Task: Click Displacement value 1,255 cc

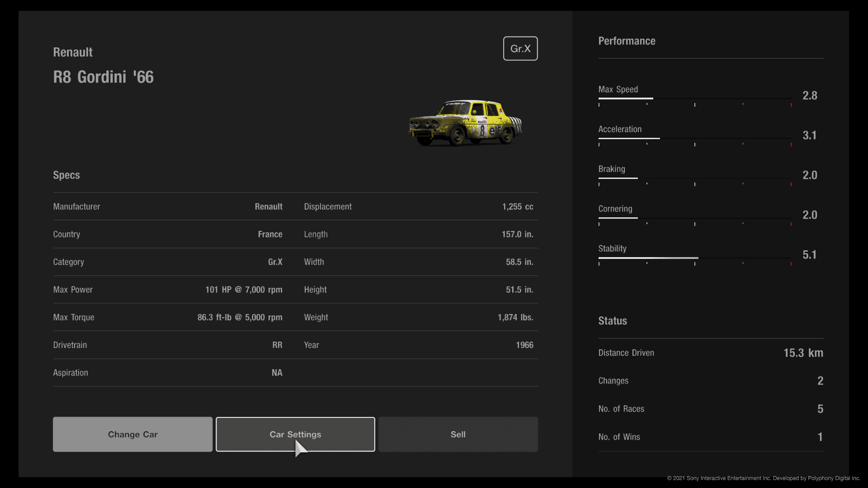Action: pyautogui.click(x=518, y=206)
